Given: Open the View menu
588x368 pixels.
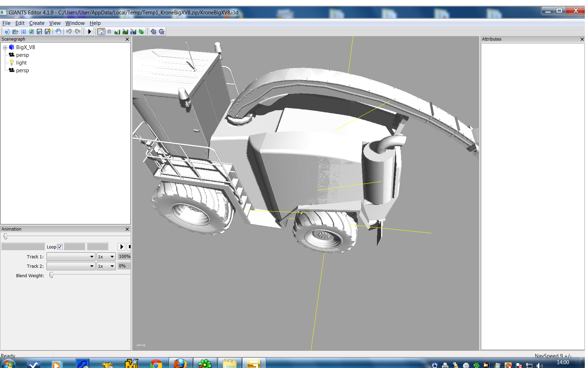Looking at the screenshot, I should coord(55,23).
